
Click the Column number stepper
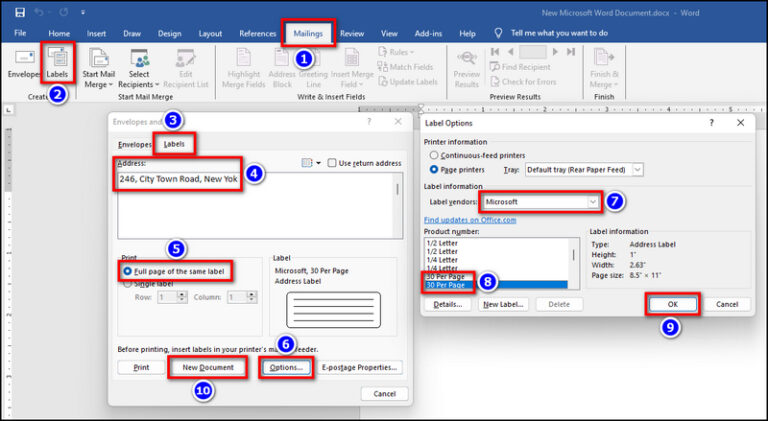(x=252, y=297)
